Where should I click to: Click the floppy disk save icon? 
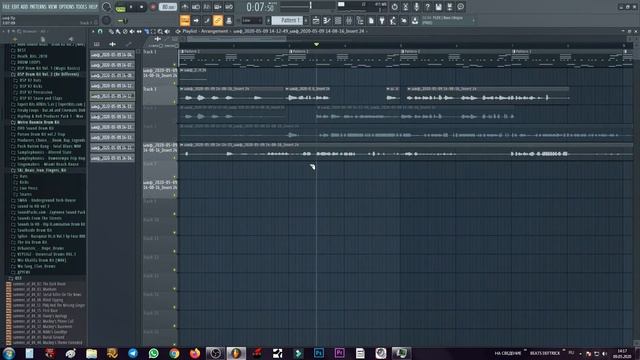438,7
